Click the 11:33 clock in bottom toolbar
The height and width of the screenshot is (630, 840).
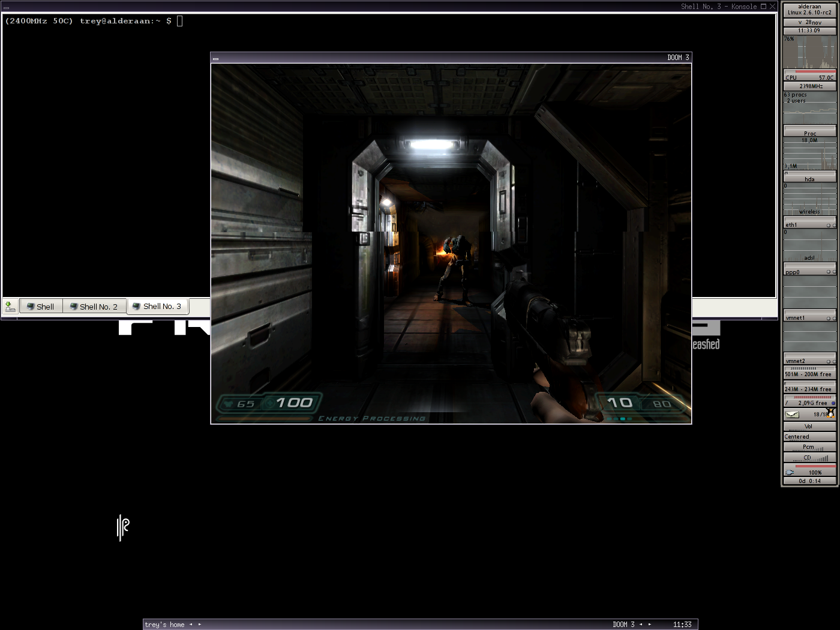coord(682,625)
